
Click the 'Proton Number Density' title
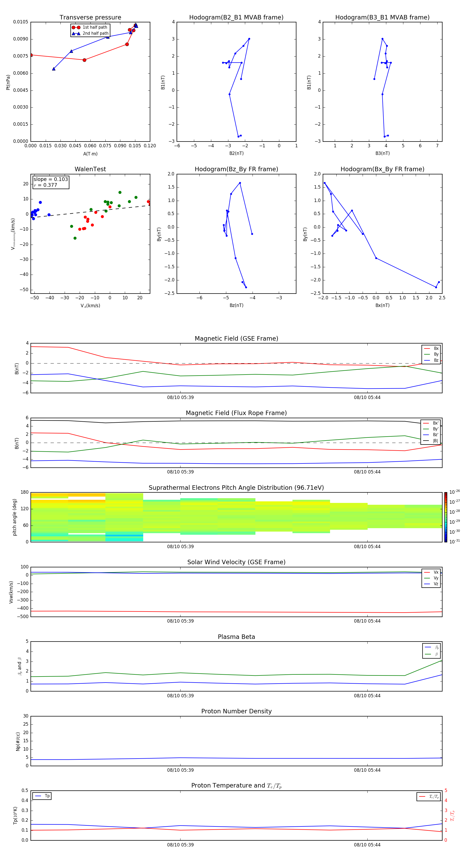point(236,711)
